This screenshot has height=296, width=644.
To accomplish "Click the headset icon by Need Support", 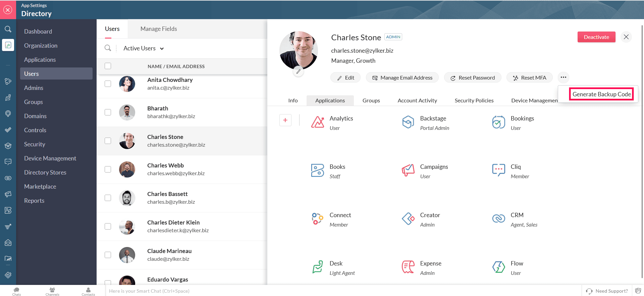I will click(x=589, y=291).
